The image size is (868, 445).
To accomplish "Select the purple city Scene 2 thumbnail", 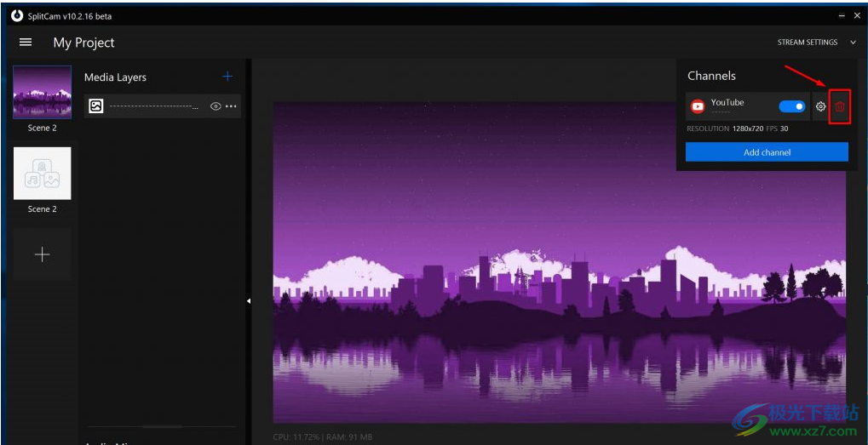I will (x=42, y=92).
